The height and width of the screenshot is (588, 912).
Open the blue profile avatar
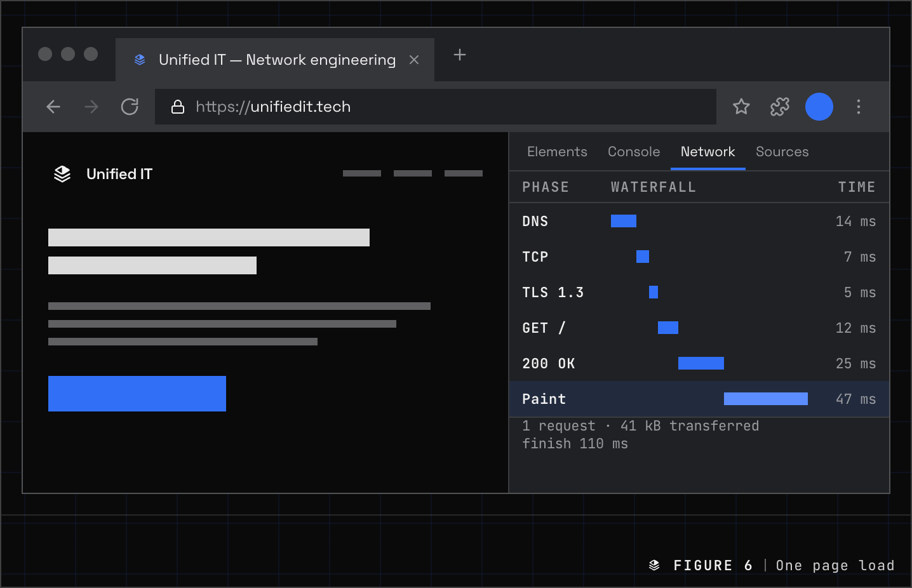click(x=819, y=107)
